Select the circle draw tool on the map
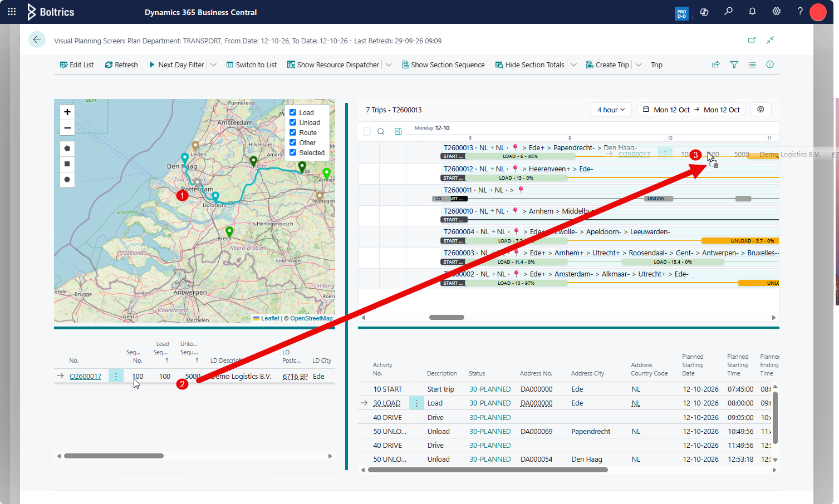Viewport: 839px width, 504px height. pyautogui.click(x=67, y=180)
